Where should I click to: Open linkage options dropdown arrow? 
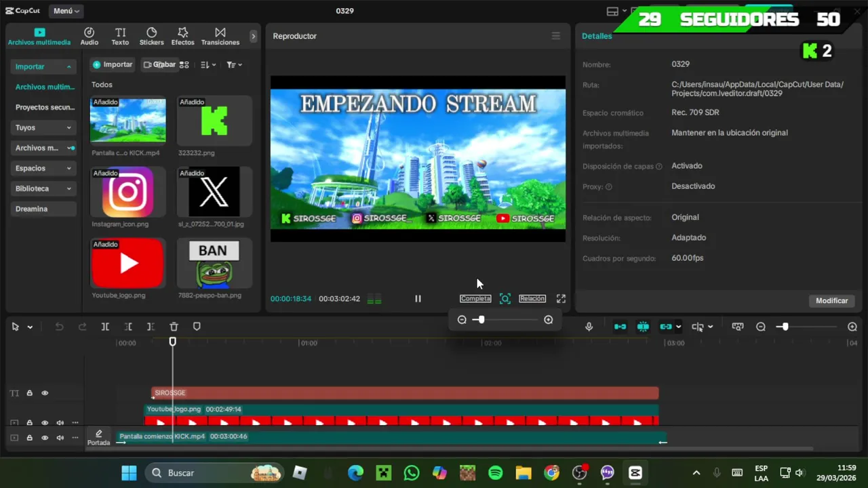[x=678, y=327]
